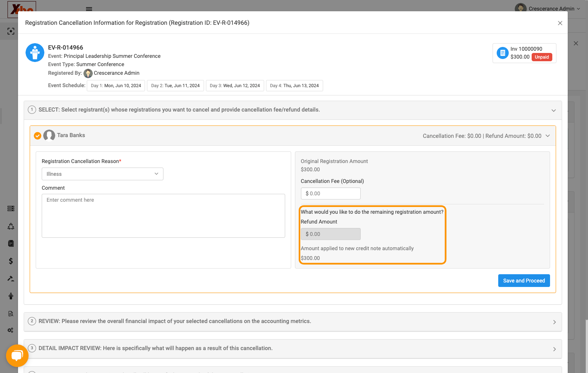Open the server stack sidebar icon
Image resolution: width=588 pixels, height=373 pixels.
11,208
